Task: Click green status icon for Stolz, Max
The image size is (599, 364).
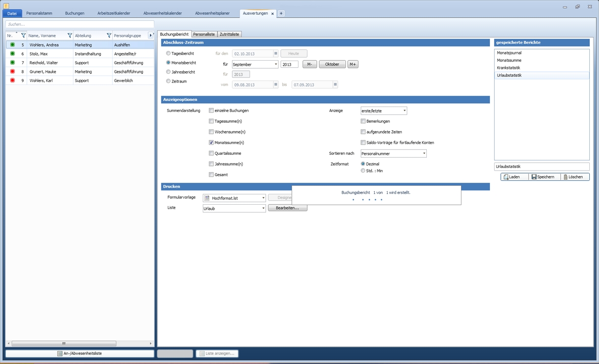Action: [x=12, y=53]
